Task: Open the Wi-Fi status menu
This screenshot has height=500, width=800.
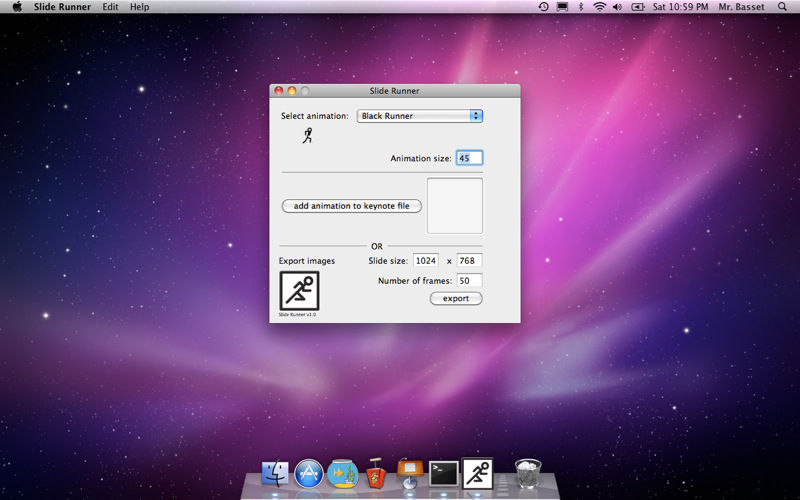Action: 599,7
